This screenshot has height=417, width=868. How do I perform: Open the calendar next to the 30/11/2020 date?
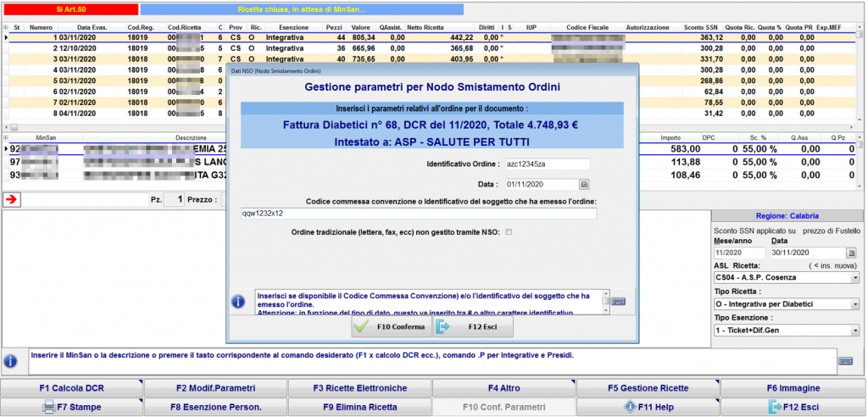pos(852,253)
